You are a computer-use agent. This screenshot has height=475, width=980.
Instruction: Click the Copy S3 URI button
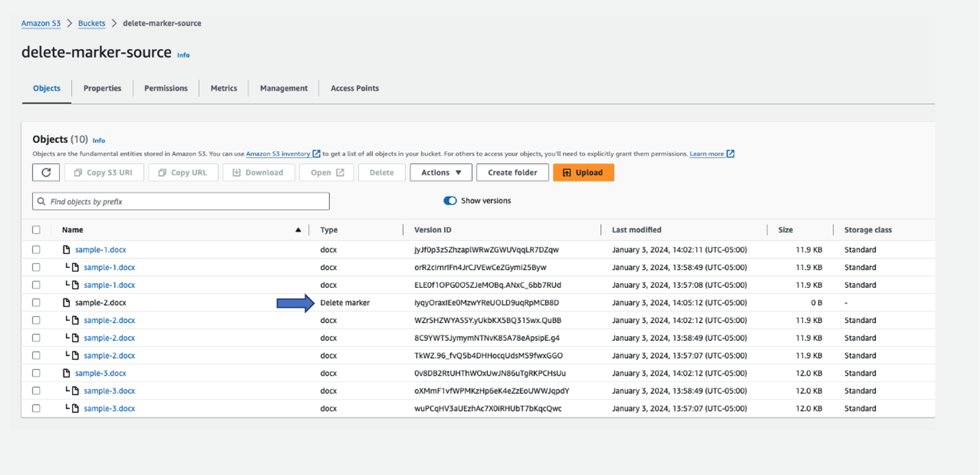tap(104, 173)
